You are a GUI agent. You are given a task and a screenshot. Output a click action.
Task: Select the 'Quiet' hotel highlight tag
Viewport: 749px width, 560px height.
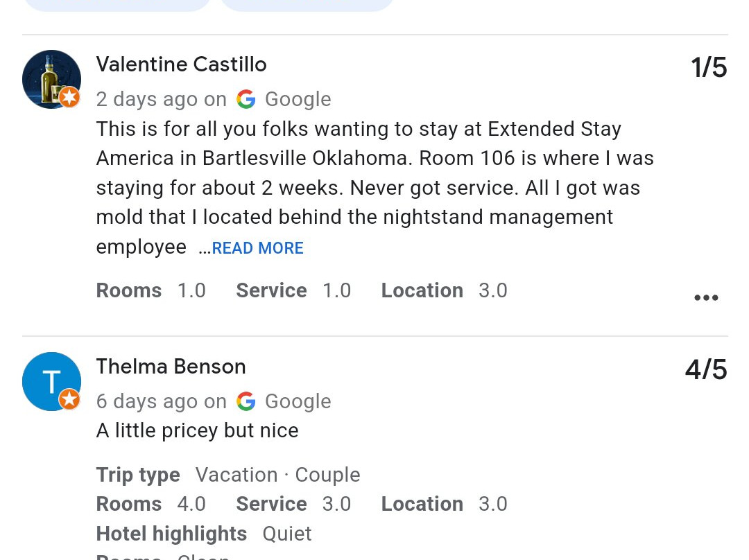286,534
